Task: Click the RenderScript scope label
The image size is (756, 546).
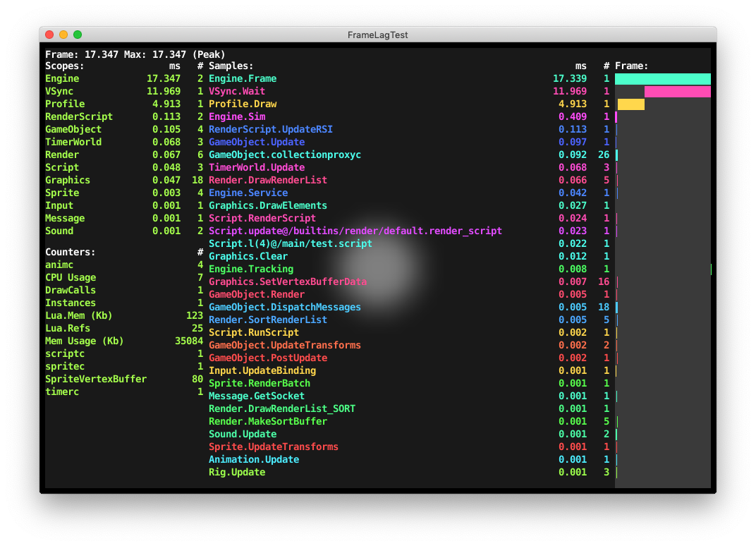Action: tap(79, 117)
